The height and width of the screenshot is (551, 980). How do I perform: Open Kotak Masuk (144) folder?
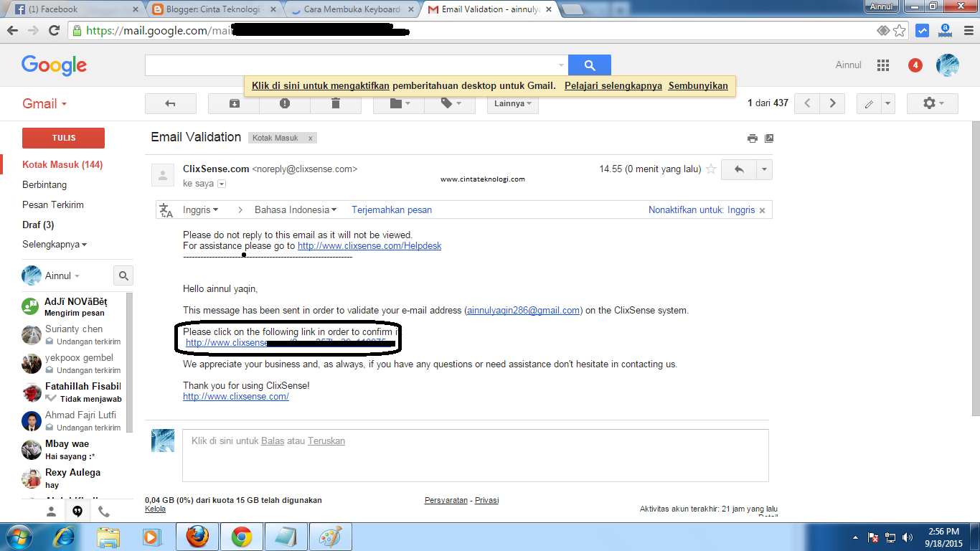(62, 164)
